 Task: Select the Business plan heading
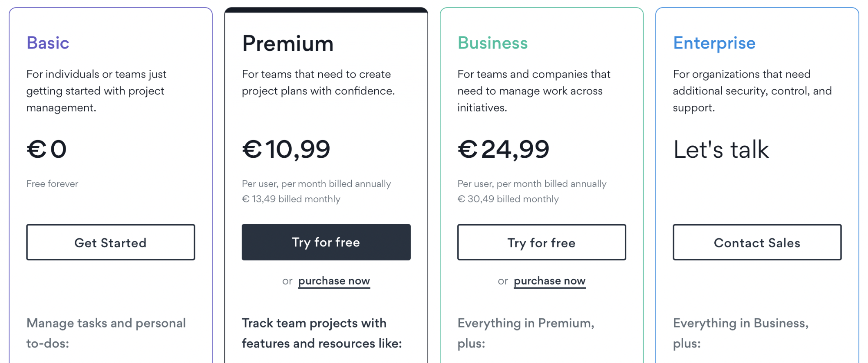pos(492,43)
